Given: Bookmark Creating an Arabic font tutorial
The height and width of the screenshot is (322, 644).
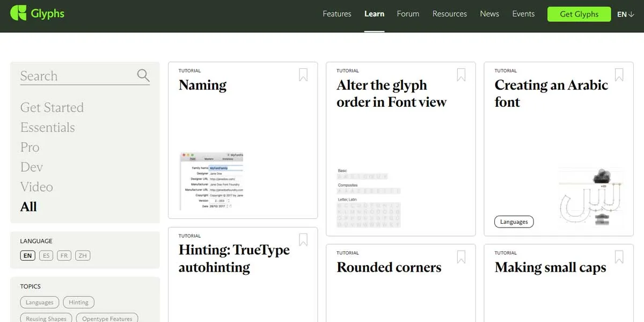Looking at the screenshot, I should 619,75.
